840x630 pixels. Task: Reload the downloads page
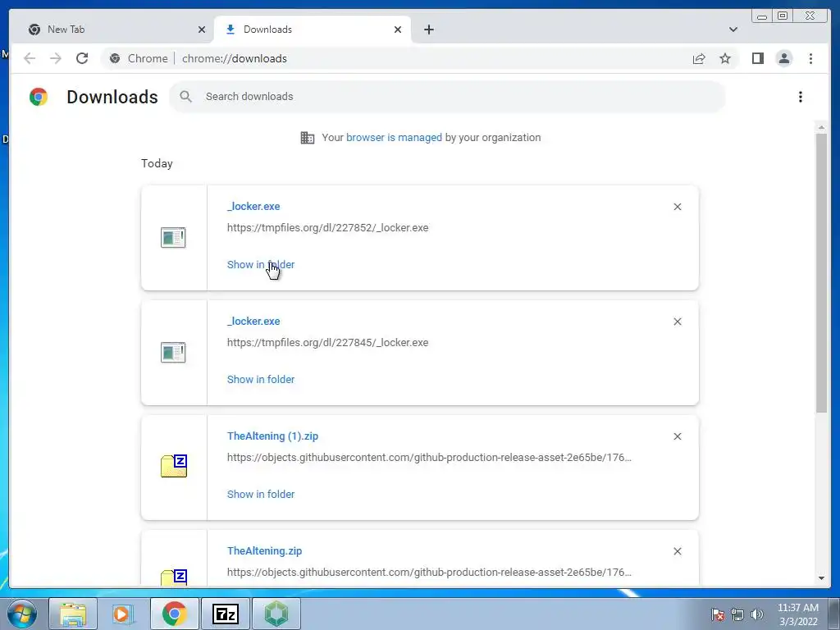click(82, 58)
